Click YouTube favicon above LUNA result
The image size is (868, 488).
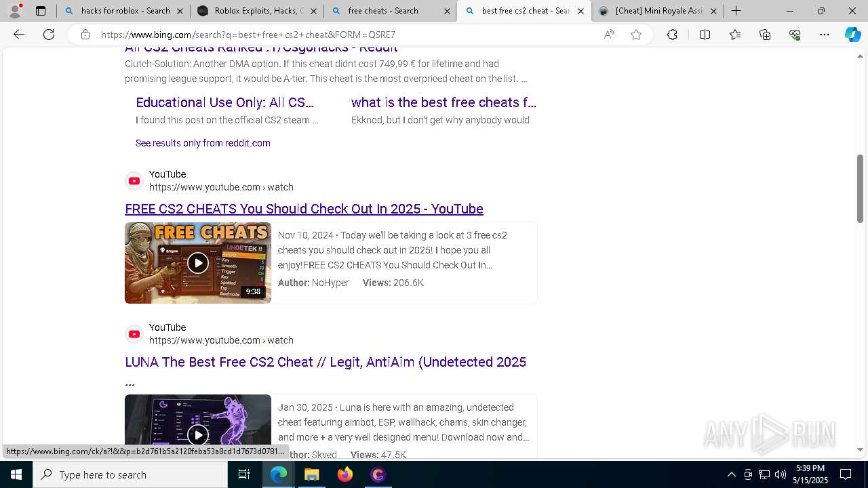[x=134, y=334]
